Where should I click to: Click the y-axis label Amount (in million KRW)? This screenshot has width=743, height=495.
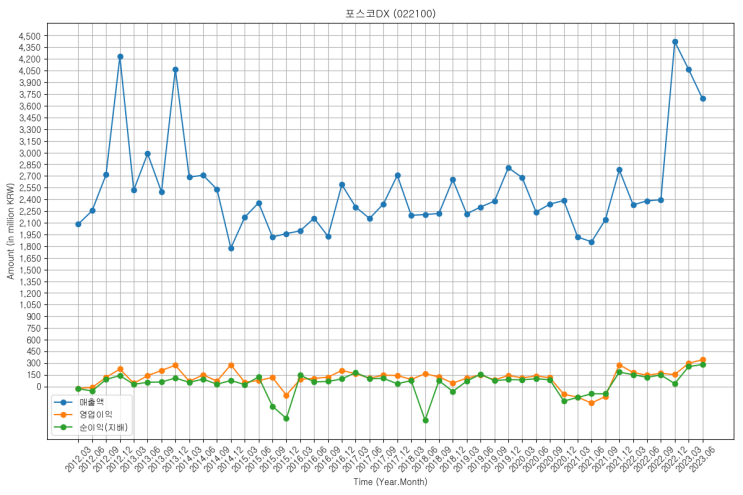tap(10, 231)
